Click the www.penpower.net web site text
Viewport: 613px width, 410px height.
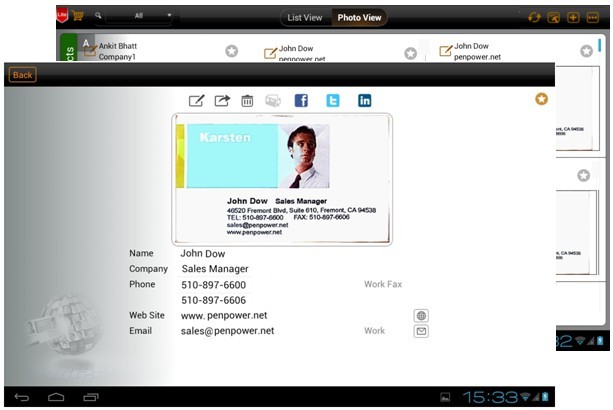point(224,315)
